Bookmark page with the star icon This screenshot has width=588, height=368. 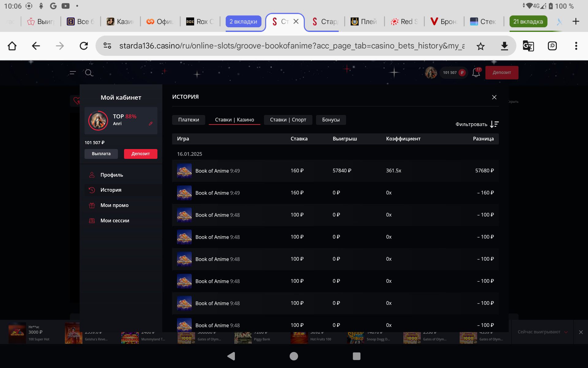click(x=481, y=46)
